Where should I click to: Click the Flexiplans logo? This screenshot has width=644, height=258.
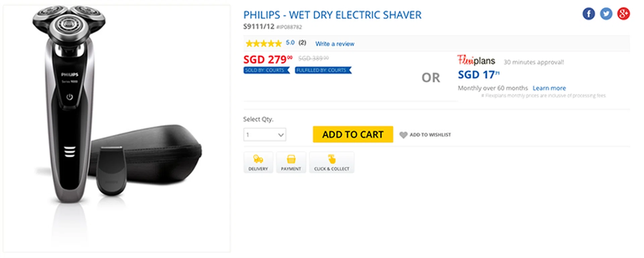tap(476, 61)
